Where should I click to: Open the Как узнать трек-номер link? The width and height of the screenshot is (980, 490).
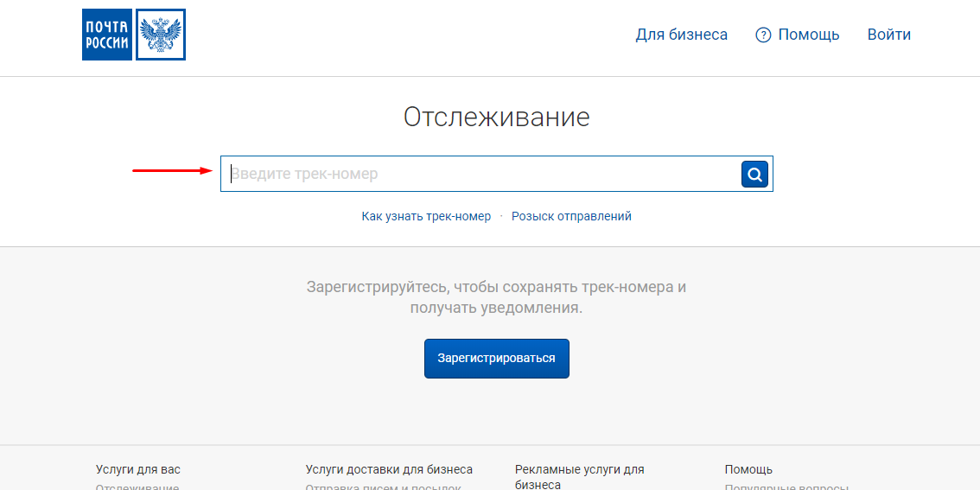tap(426, 216)
